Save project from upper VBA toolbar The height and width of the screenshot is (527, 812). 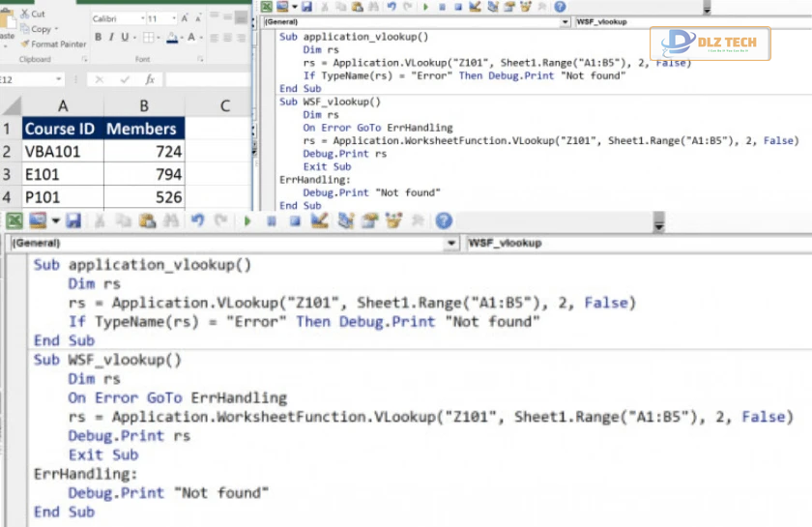306,6
